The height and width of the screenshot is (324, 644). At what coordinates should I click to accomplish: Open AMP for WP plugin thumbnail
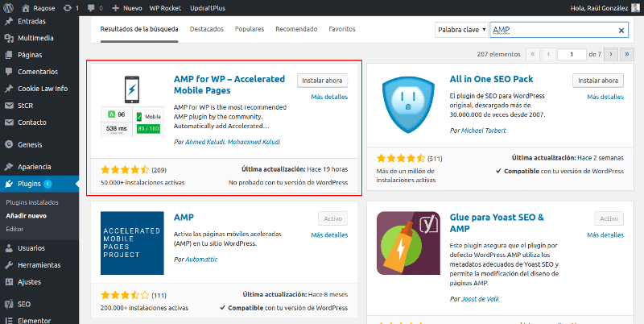(x=132, y=106)
